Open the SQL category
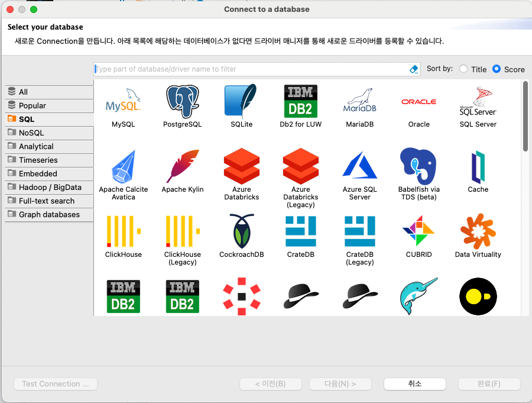Screen dimensions: 532x403 coord(49,120)
